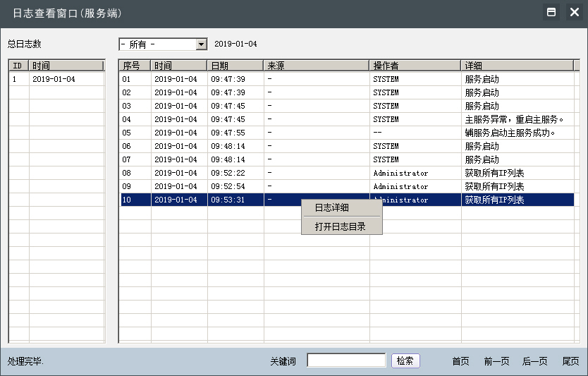Go to next page via 后一页
This screenshot has height=376, width=588.
(534, 361)
